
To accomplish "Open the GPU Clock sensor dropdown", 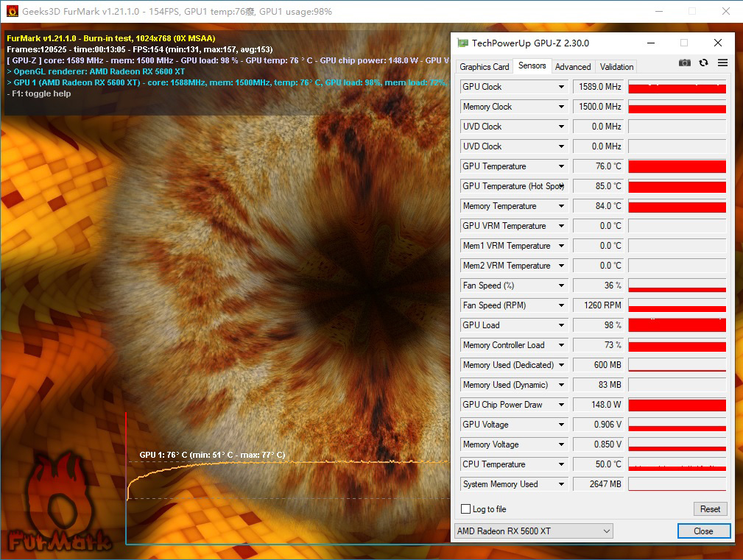I will (561, 87).
